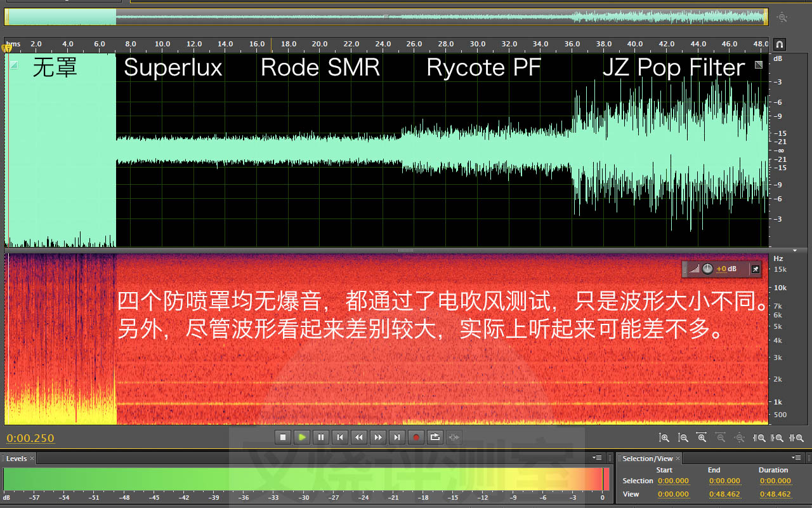Close the Levels panel tab
The image size is (812, 508).
tap(32, 458)
